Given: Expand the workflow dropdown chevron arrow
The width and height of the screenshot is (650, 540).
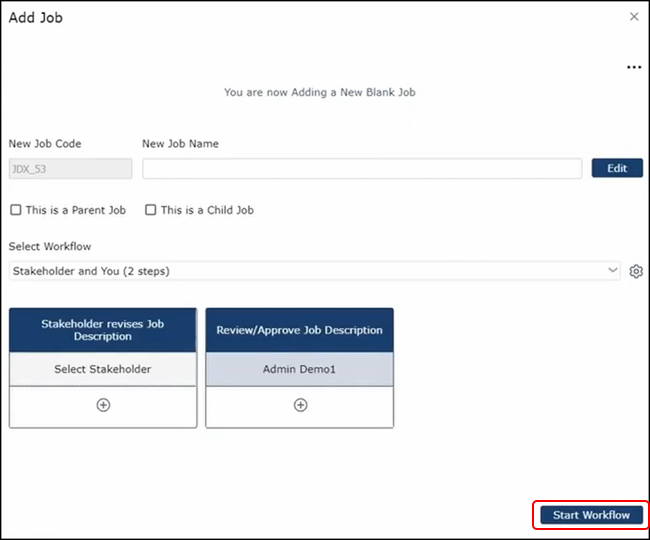Looking at the screenshot, I should coord(613,271).
